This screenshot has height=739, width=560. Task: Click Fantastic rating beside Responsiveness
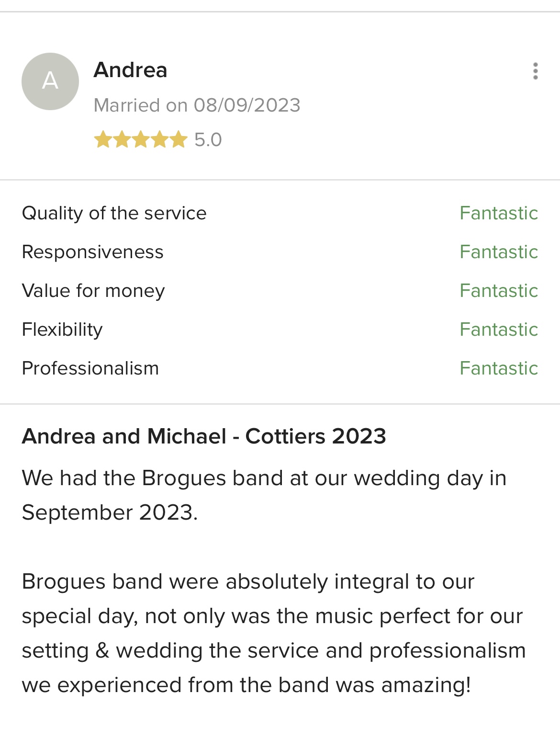499,252
